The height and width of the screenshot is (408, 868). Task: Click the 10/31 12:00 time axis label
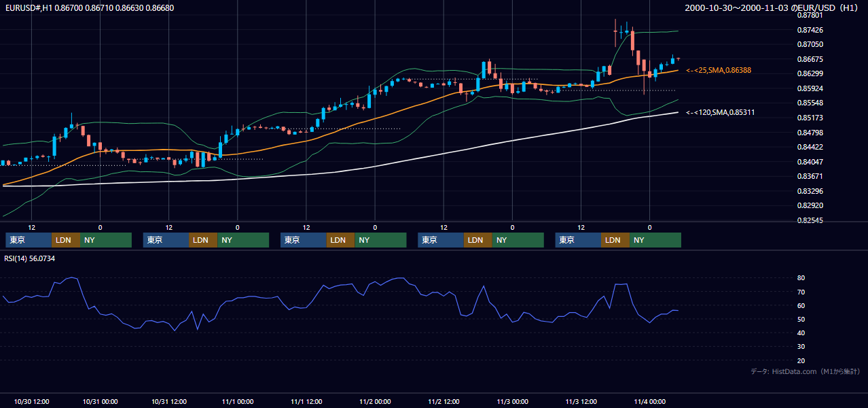click(168, 401)
